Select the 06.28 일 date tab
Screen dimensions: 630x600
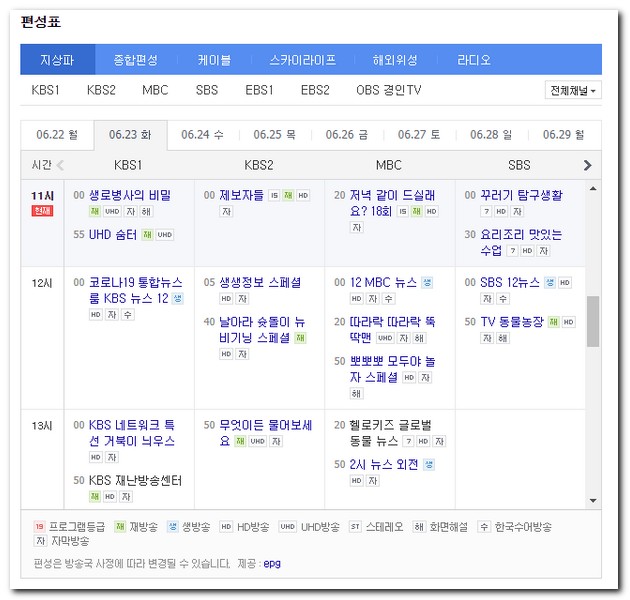pyautogui.click(x=491, y=134)
